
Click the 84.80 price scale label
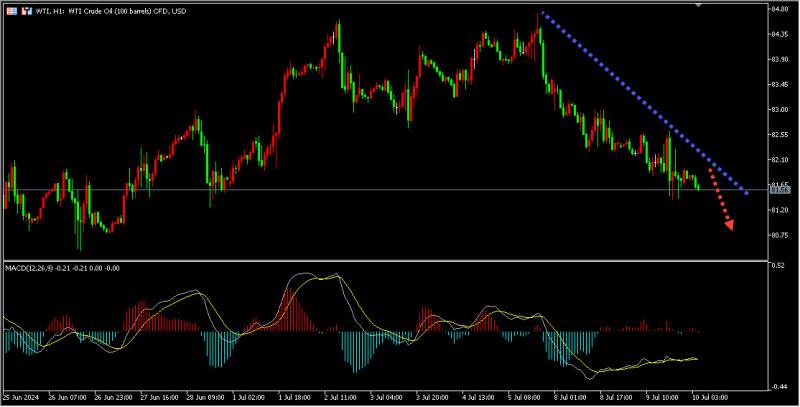click(780, 9)
